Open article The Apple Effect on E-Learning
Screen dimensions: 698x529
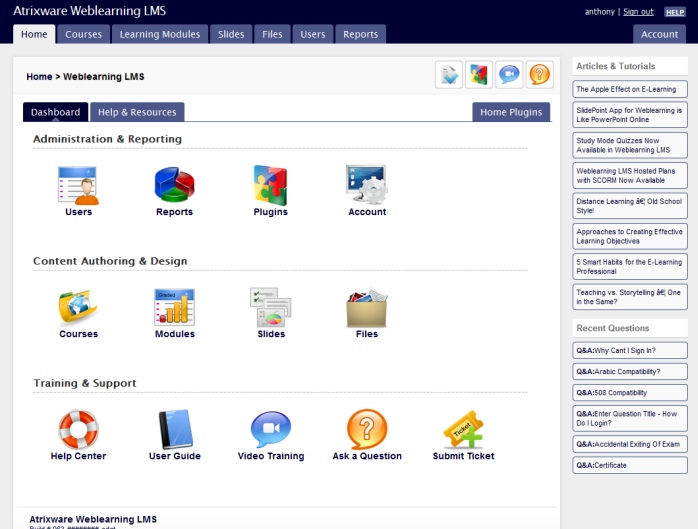[630, 89]
